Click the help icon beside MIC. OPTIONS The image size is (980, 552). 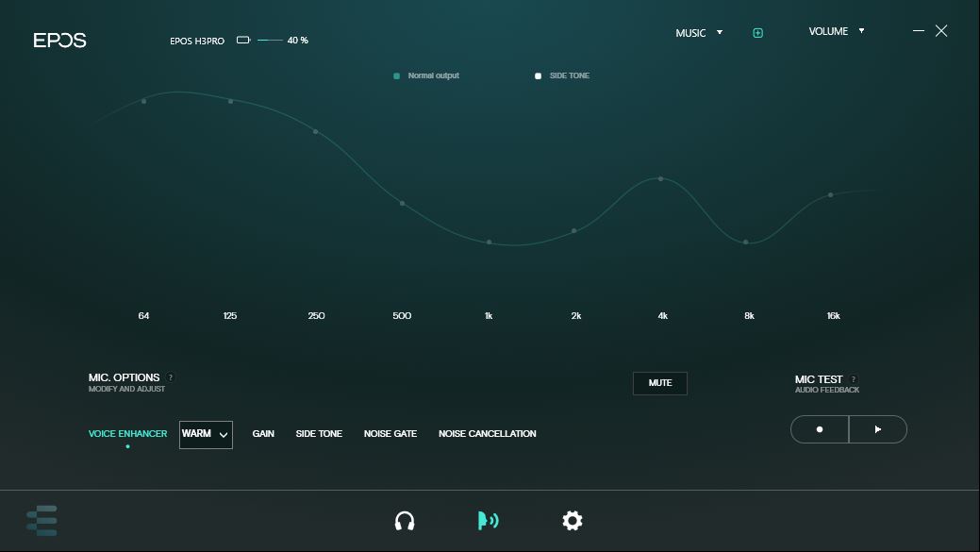point(171,377)
